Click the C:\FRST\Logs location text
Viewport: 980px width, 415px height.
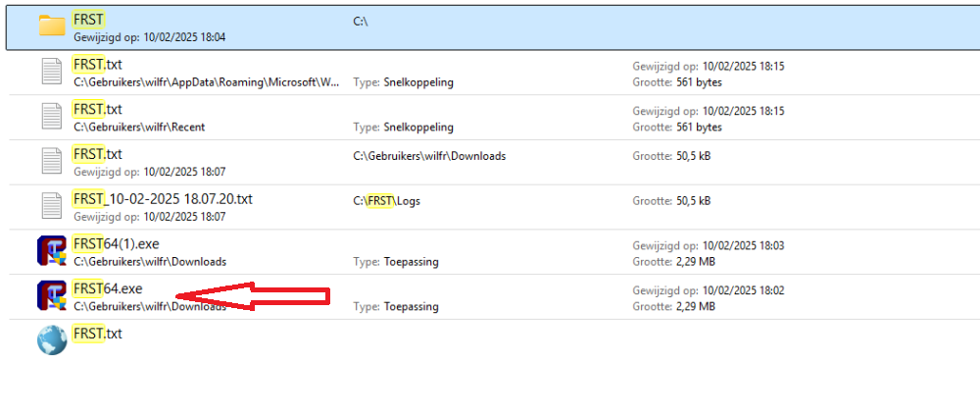(386, 201)
